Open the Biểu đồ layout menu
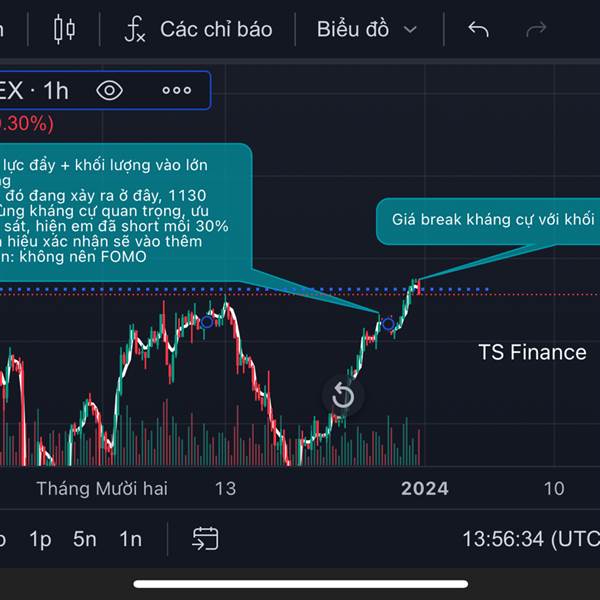Image resolution: width=600 pixels, height=600 pixels. tap(353, 29)
